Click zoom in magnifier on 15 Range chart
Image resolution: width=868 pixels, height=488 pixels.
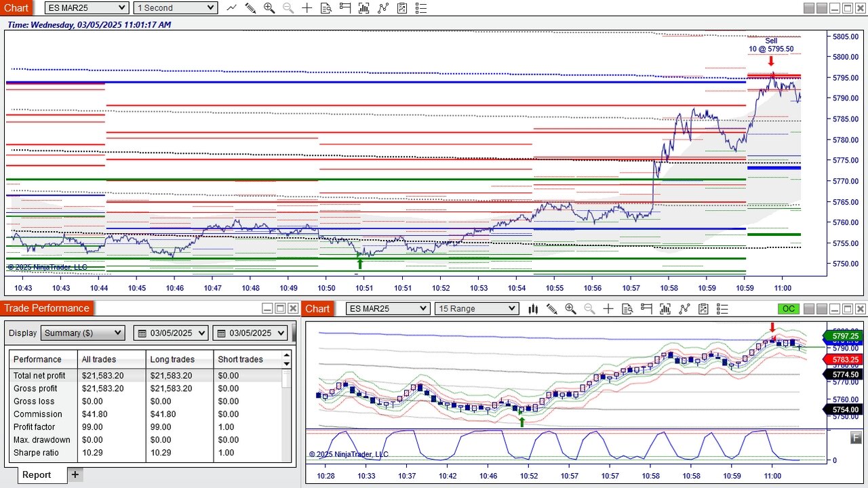[x=570, y=309]
